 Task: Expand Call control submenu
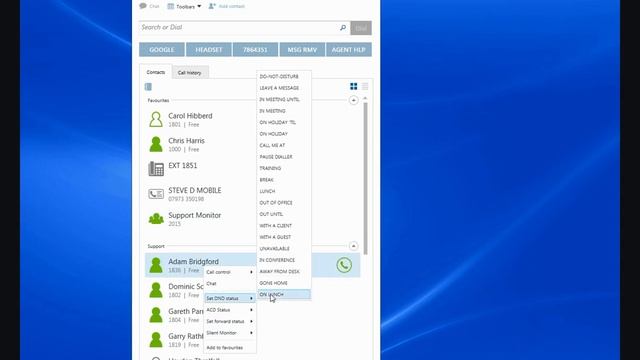tap(230, 272)
